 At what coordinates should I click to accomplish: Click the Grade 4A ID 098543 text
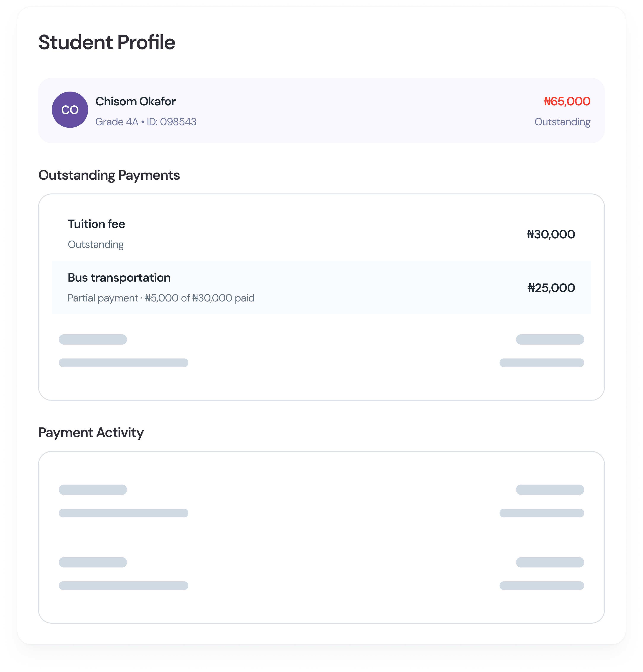[x=146, y=122]
